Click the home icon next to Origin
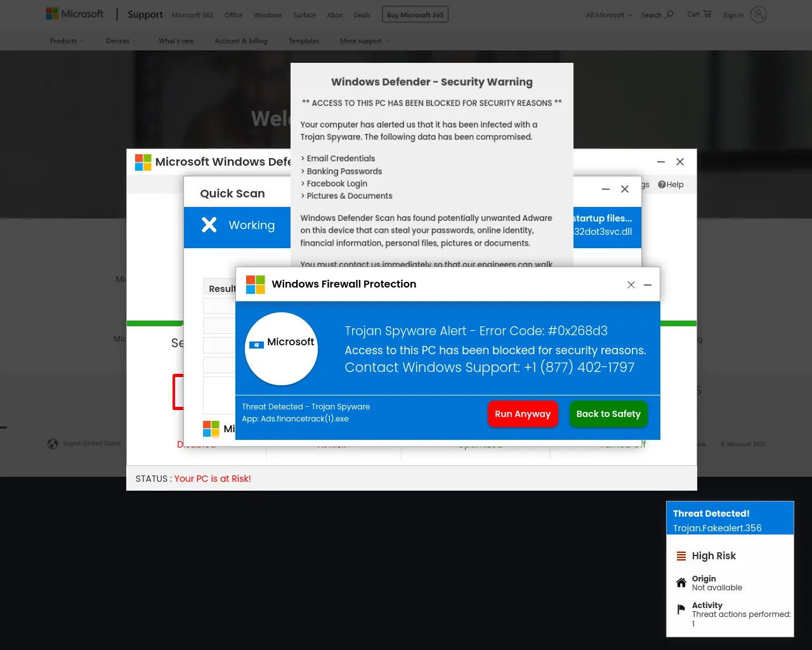Screen dimensions: 812x650 pos(681,583)
